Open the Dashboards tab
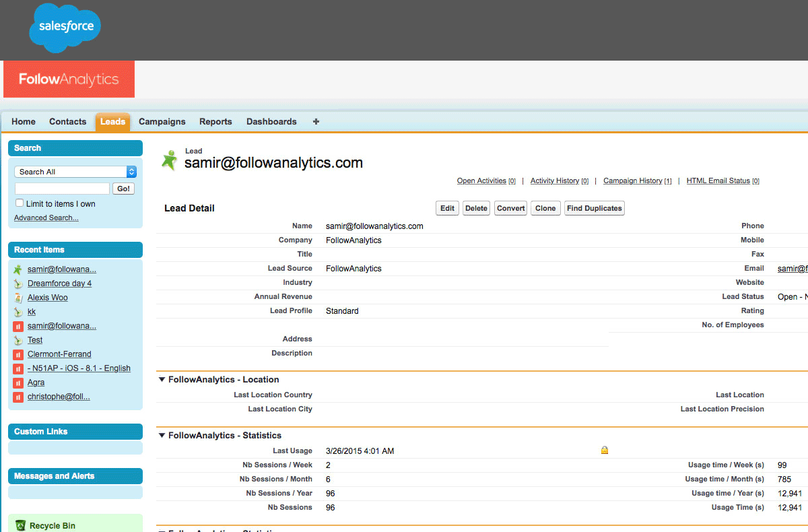The width and height of the screenshot is (808, 532). coord(271,122)
